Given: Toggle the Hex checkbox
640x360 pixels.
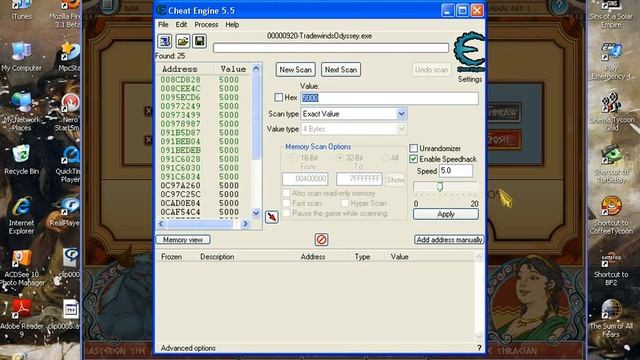Looking at the screenshot, I should pos(279,97).
